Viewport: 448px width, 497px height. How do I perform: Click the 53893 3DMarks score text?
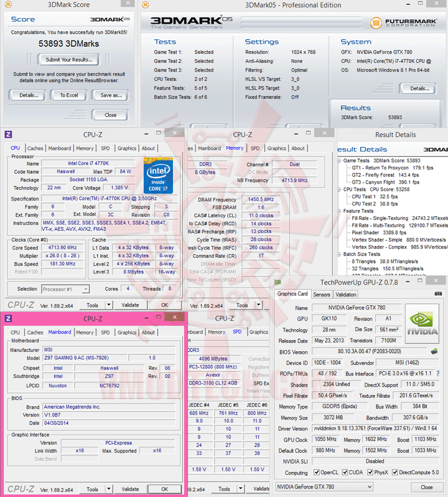click(x=68, y=44)
